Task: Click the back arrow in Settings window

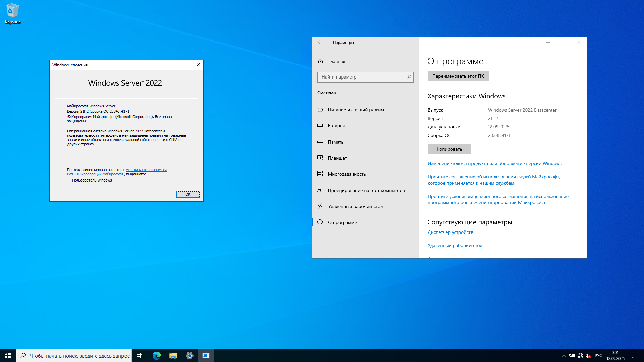Action: coord(320,42)
